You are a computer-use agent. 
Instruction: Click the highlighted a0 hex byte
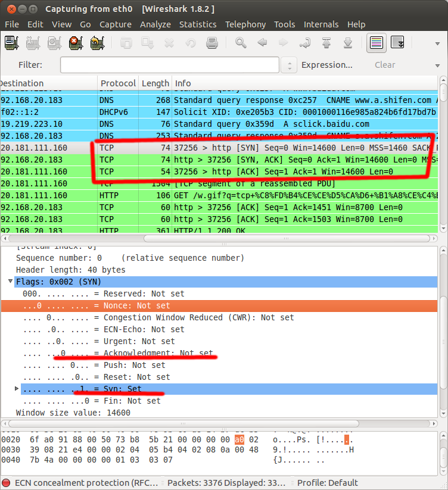pyautogui.click(x=239, y=439)
